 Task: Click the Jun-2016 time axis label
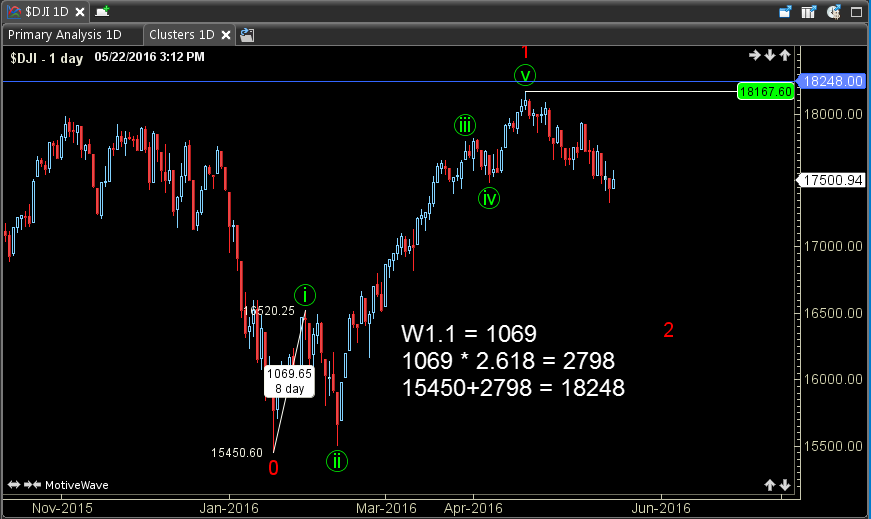coord(661,508)
